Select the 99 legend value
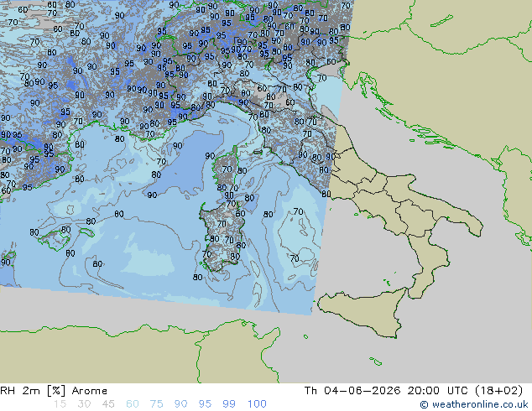This screenshot has width=532, height=411. click(229, 404)
